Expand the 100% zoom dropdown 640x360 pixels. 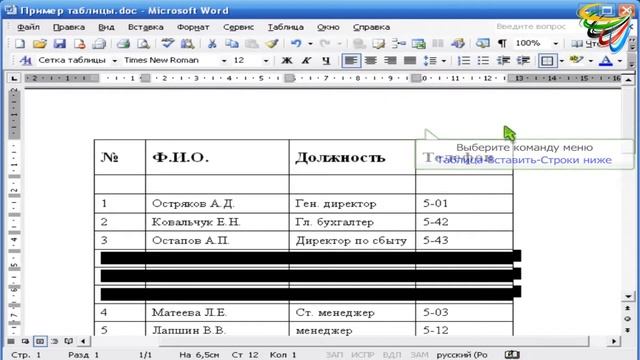556,43
